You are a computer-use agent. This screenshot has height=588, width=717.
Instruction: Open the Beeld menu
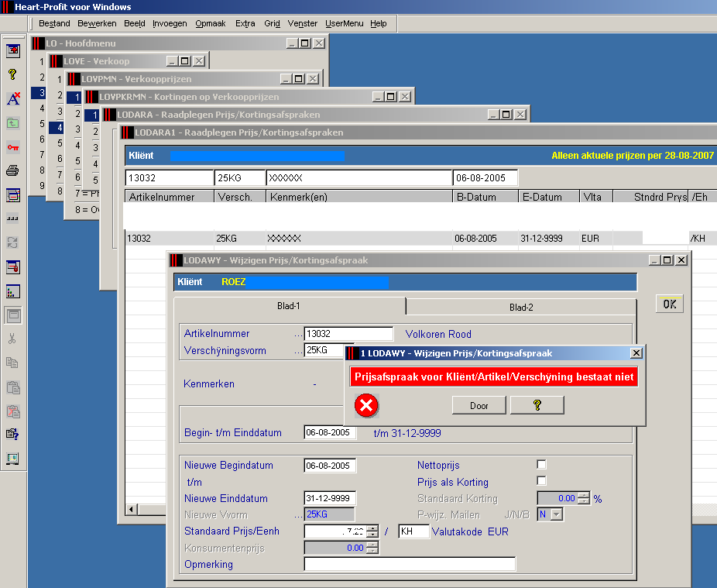point(135,23)
